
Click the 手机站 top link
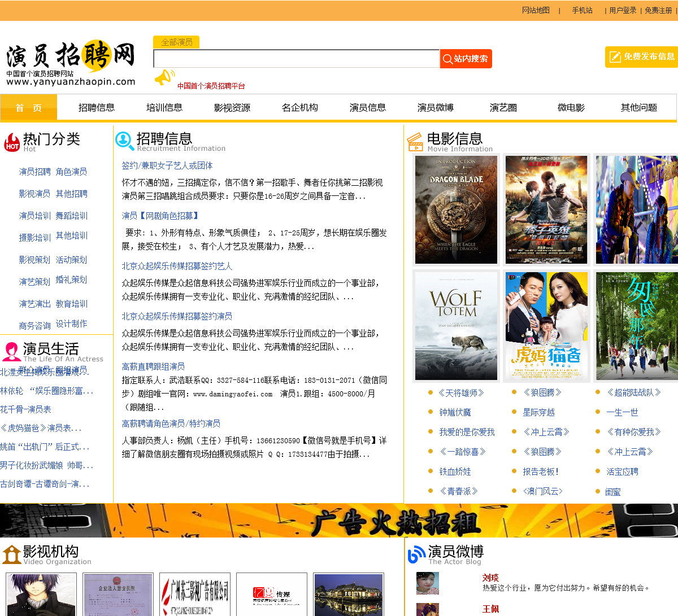pyautogui.click(x=582, y=10)
